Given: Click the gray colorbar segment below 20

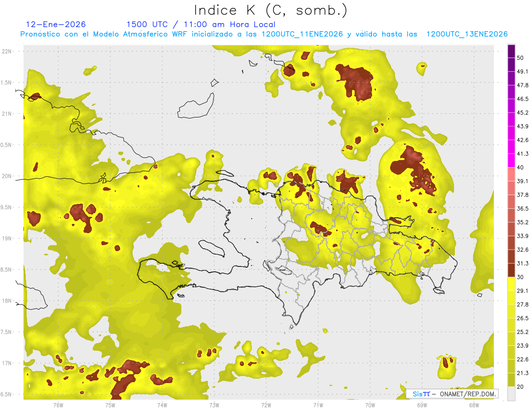Looking at the screenshot, I should point(512,394).
